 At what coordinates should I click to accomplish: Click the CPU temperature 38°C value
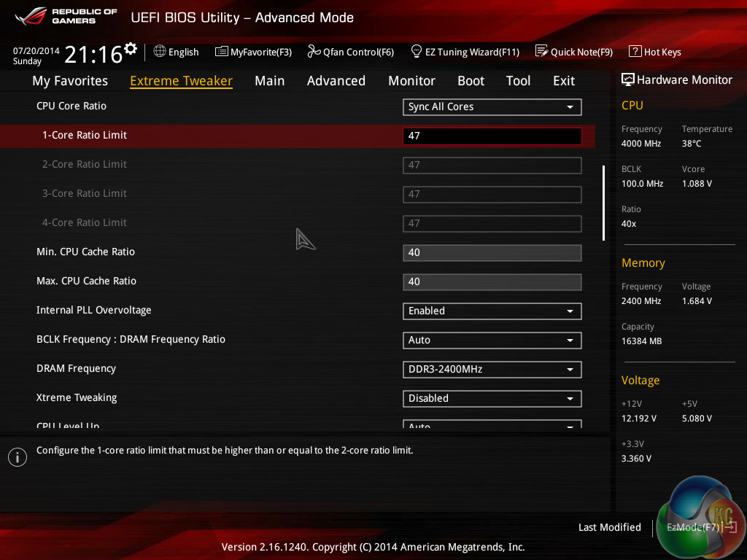pyautogui.click(x=692, y=144)
